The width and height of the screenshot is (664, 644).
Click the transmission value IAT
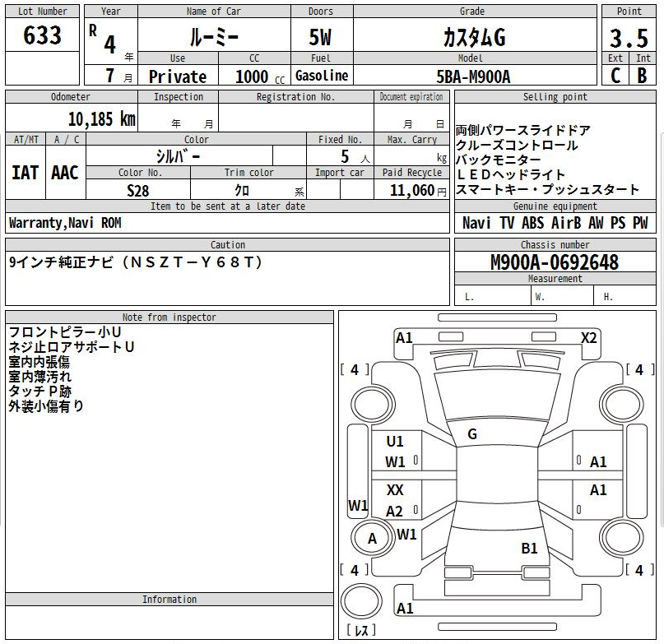coord(25,173)
